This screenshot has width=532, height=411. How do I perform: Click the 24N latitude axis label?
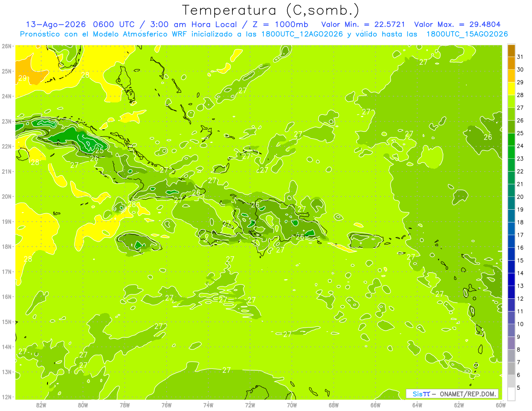(x=7, y=96)
